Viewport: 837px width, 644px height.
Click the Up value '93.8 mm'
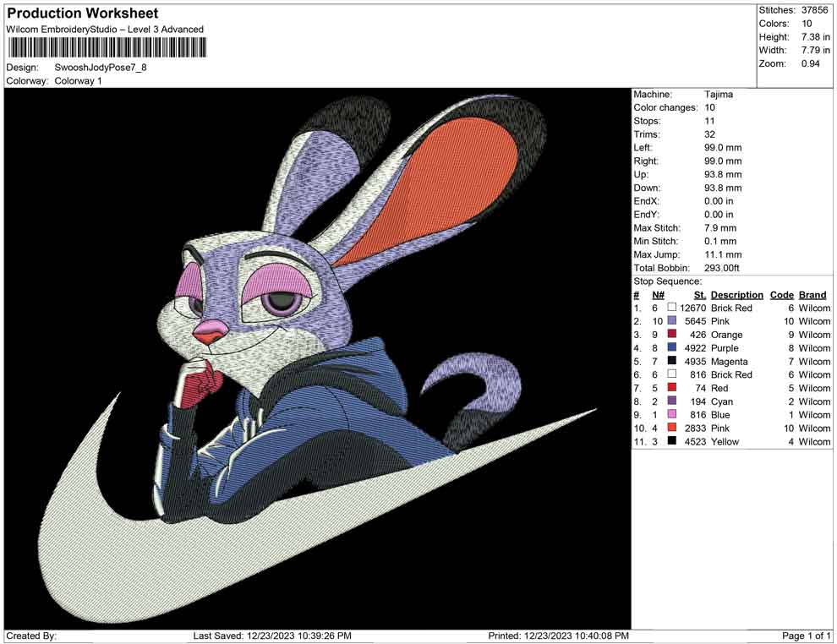coord(723,174)
